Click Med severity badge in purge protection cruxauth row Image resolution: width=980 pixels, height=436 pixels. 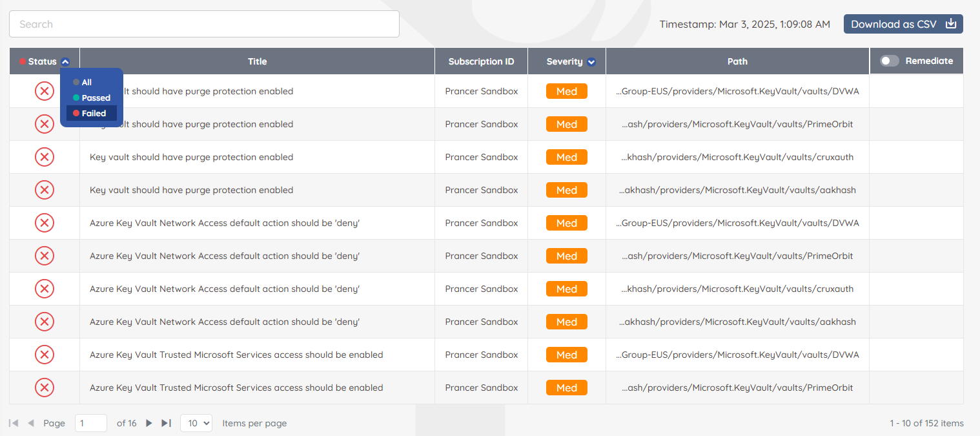(x=567, y=157)
